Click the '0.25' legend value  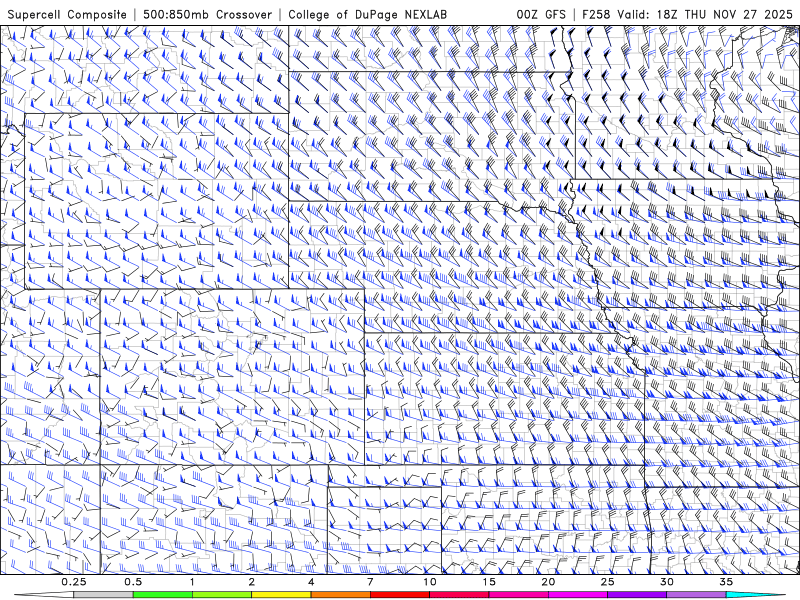(x=74, y=582)
